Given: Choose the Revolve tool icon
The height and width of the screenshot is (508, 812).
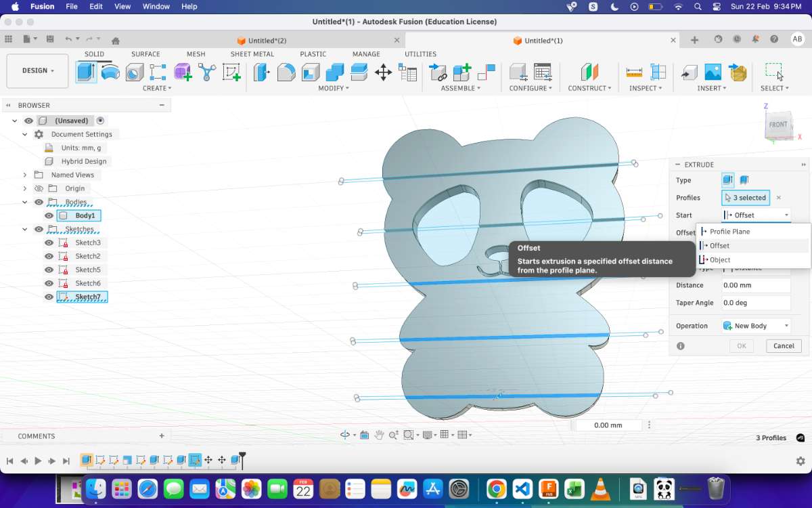Looking at the screenshot, I should click(110, 72).
